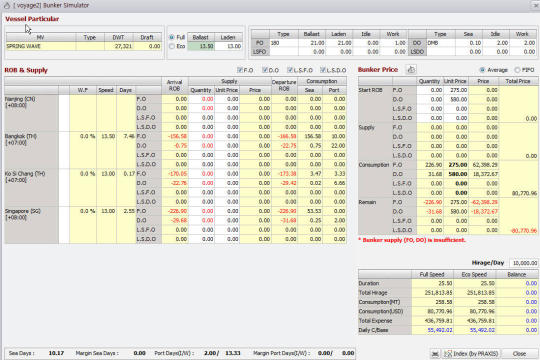
Task: Toggle the D.O checkbox in ROB & Supply
Action: [x=265, y=70]
